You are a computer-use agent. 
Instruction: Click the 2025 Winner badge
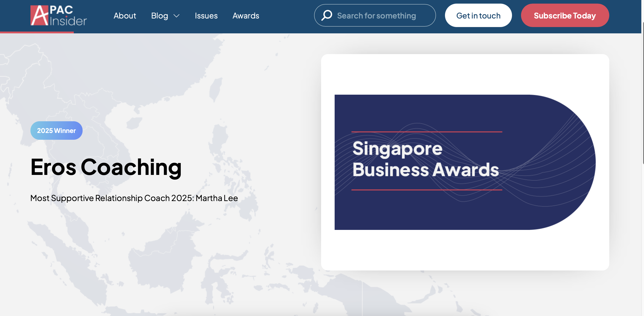point(56,131)
